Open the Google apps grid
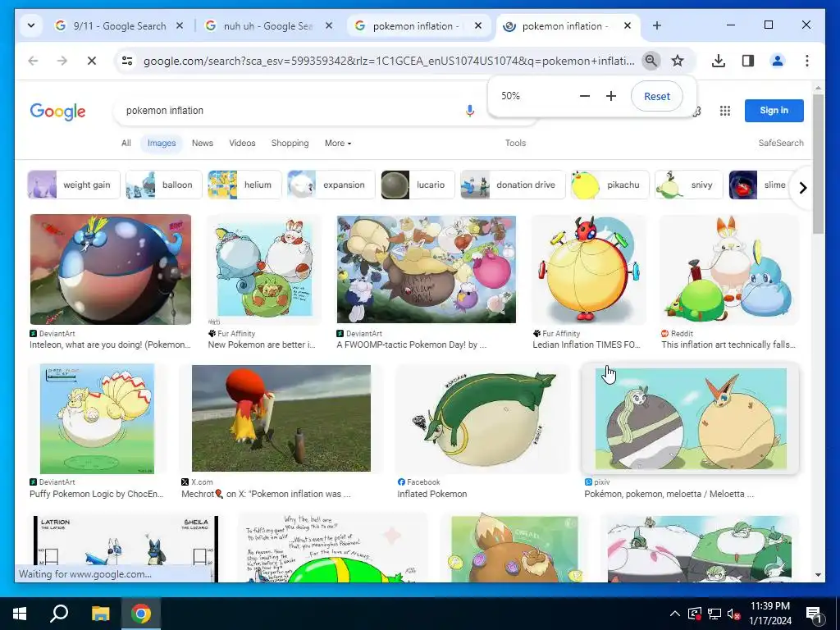 725,111
